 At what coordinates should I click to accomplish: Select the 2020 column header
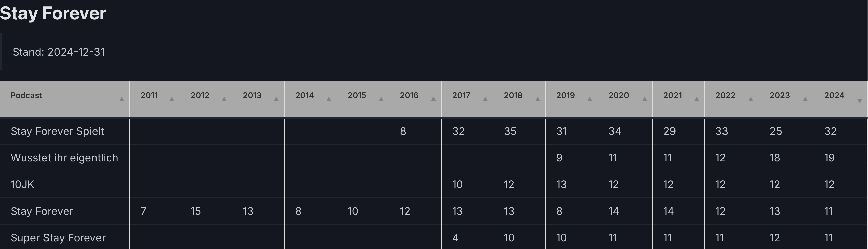coord(618,96)
